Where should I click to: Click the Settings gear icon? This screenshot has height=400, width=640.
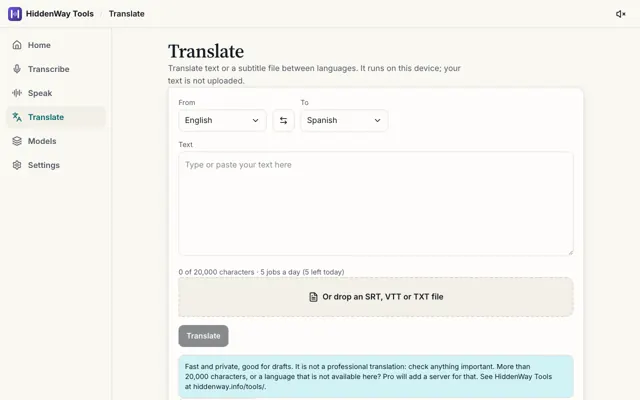coord(17,165)
